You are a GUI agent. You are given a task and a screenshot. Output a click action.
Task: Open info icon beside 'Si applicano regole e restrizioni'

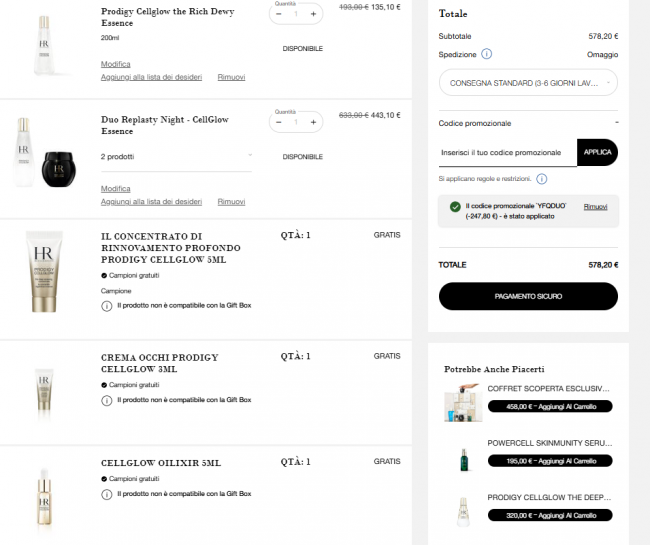coord(541,179)
